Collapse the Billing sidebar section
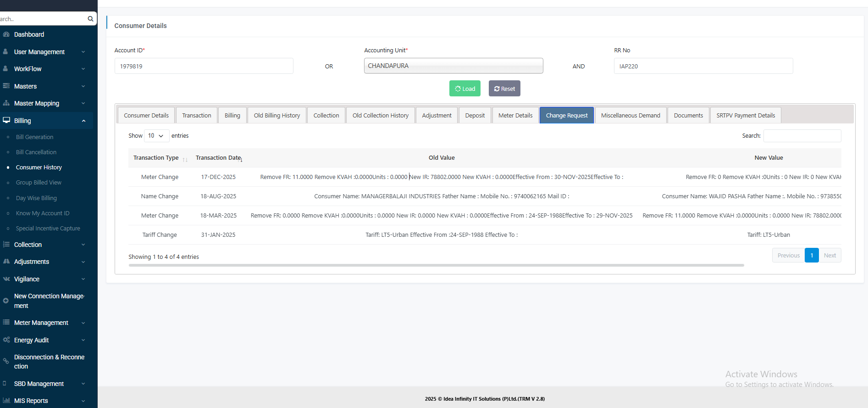The image size is (868, 408). coord(83,121)
